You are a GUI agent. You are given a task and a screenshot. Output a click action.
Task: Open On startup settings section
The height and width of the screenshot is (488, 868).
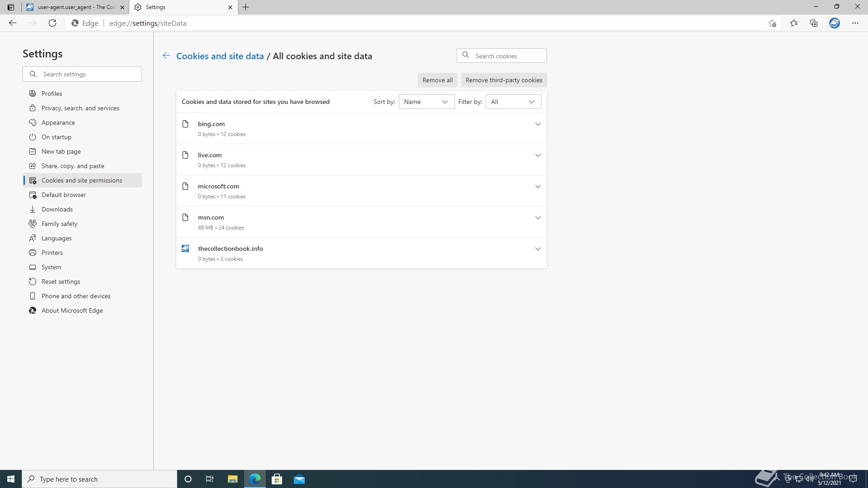point(82,137)
